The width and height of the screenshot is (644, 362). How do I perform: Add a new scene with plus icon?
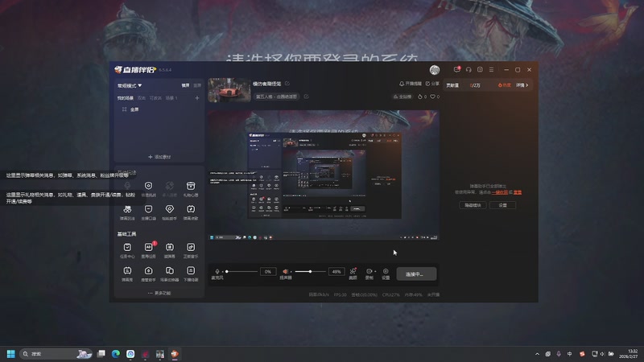click(x=197, y=98)
